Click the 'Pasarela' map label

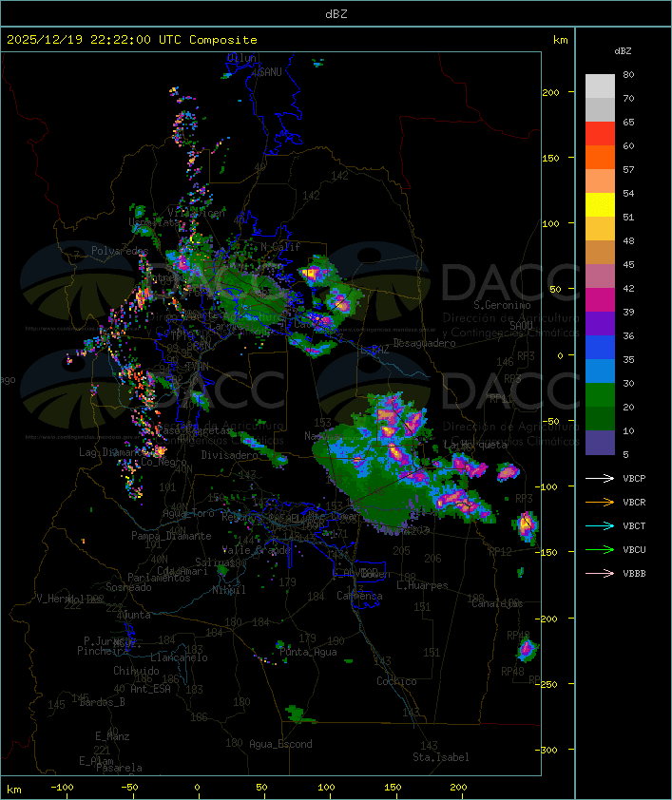coord(119,768)
